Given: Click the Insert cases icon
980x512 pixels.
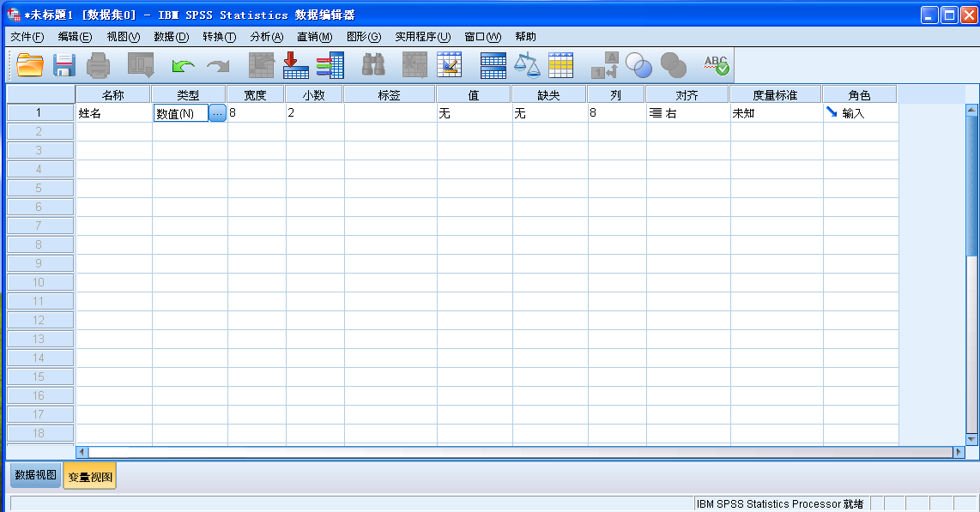Looking at the screenshot, I should (x=414, y=65).
